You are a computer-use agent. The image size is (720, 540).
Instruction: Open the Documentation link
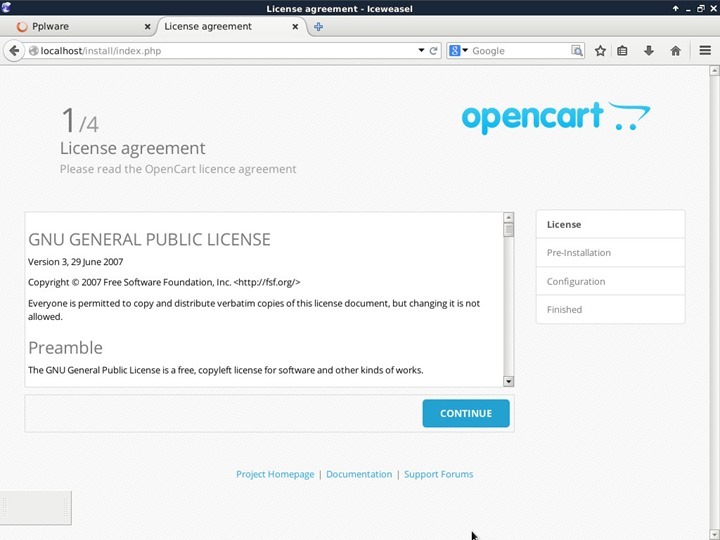pos(359,474)
